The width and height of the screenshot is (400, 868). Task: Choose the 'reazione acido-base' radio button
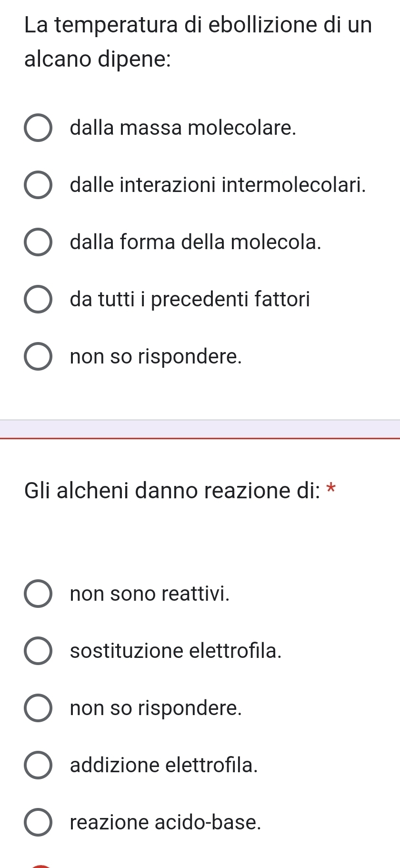click(38, 822)
